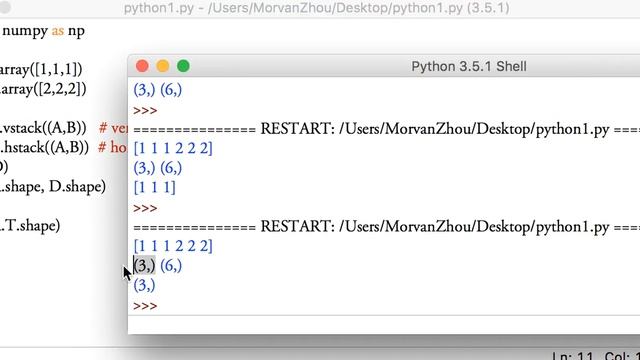Click python1.py editor window title bar

pos(317,8)
